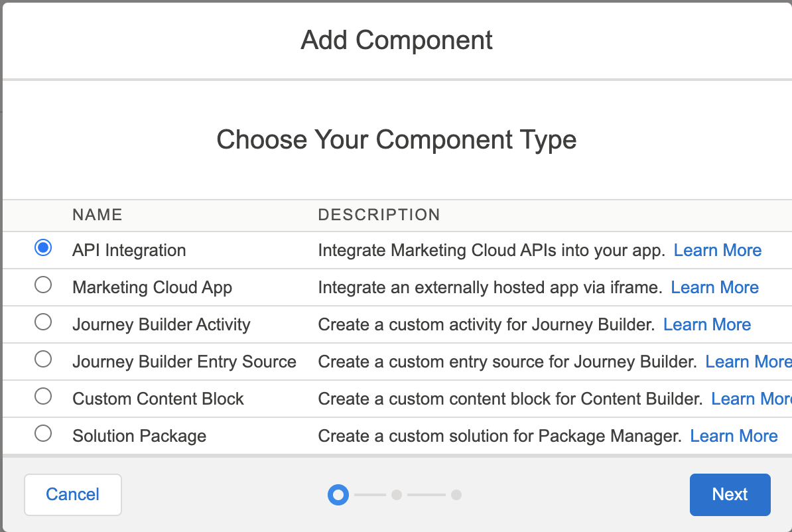
Task: Select Journey Builder Activity radio button
Action: click(43, 322)
